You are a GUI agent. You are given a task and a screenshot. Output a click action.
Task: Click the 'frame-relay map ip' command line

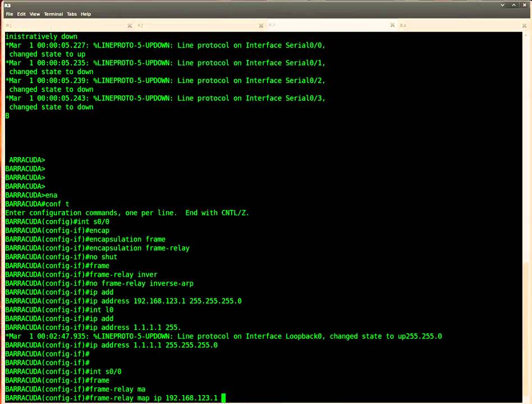tap(111, 398)
